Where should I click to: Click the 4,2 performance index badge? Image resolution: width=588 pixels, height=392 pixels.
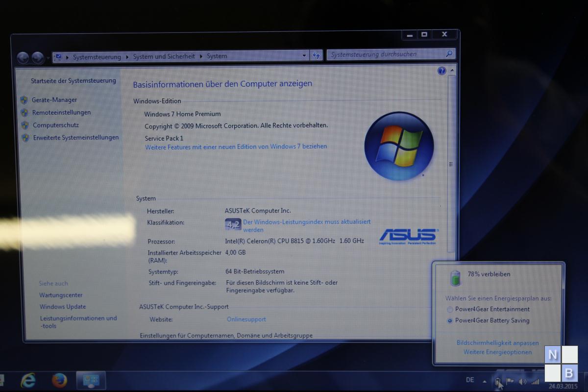(x=233, y=225)
